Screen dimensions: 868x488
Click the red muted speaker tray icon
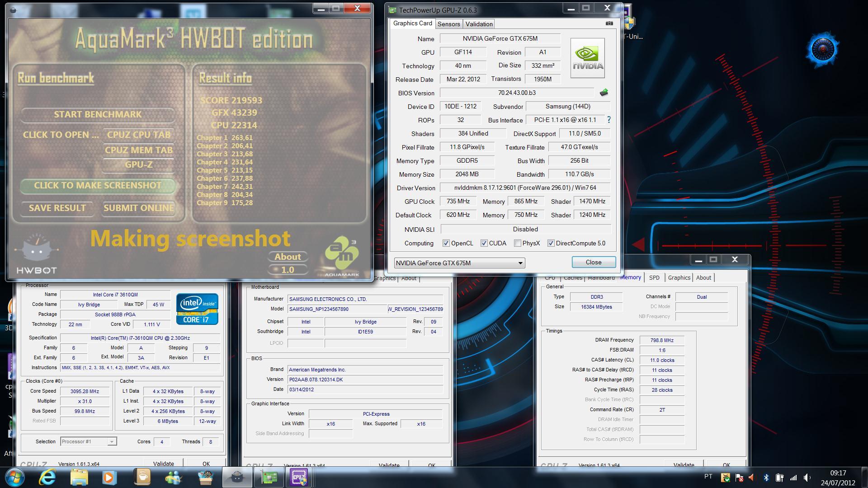pyautogui.click(x=752, y=477)
